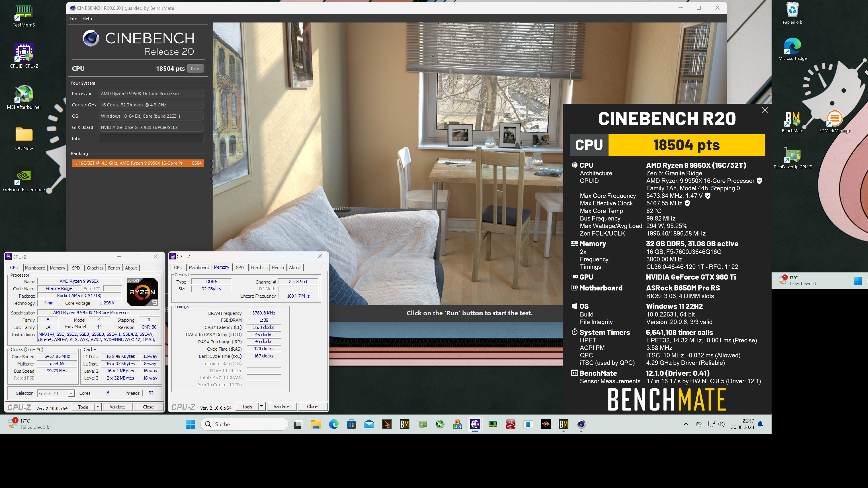This screenshot has height=488, width=868.
Task: Launch GeForce Experience desktop icon
Action: [24, 180]
